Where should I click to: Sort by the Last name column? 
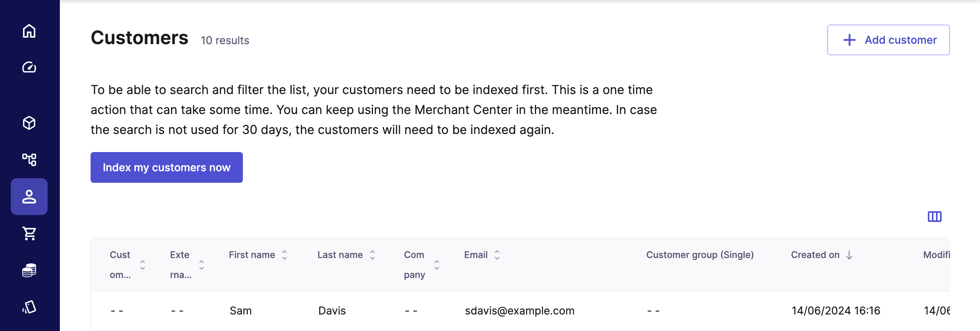click(x=372, y=255)
